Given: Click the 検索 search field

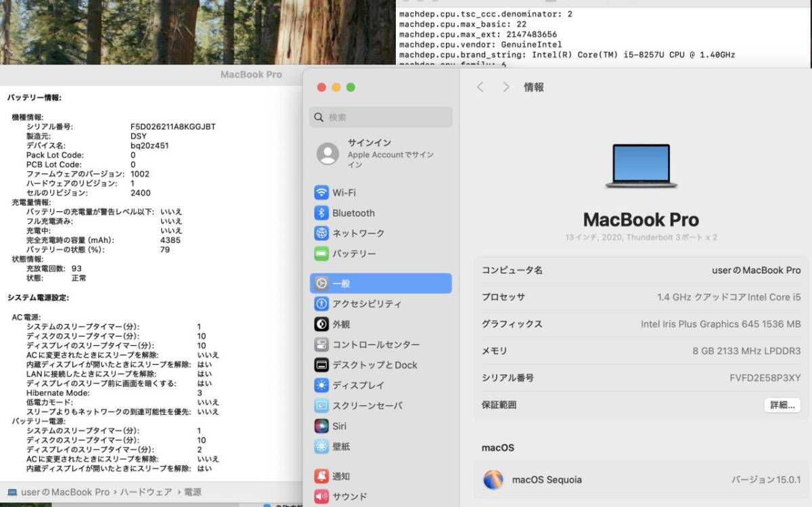Looking at the screenshot, I should pos(381,117).
